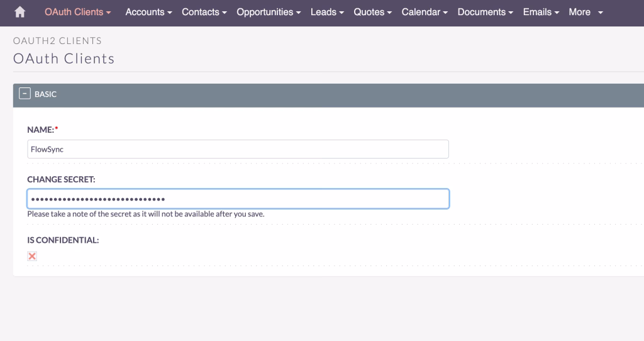Open the Calendar dropdown menu
This screenshot has width=644, height=341.
coord(425,12)
